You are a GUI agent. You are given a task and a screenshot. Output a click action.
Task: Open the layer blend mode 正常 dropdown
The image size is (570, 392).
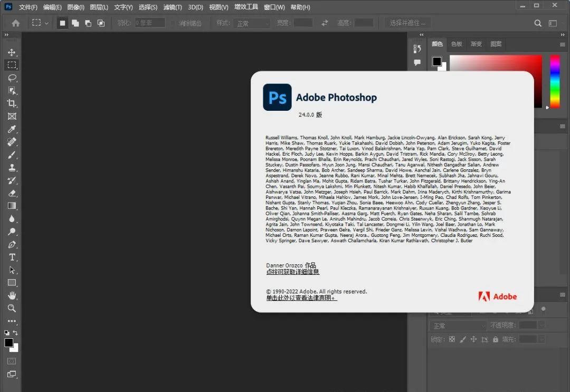click(458, 326)
